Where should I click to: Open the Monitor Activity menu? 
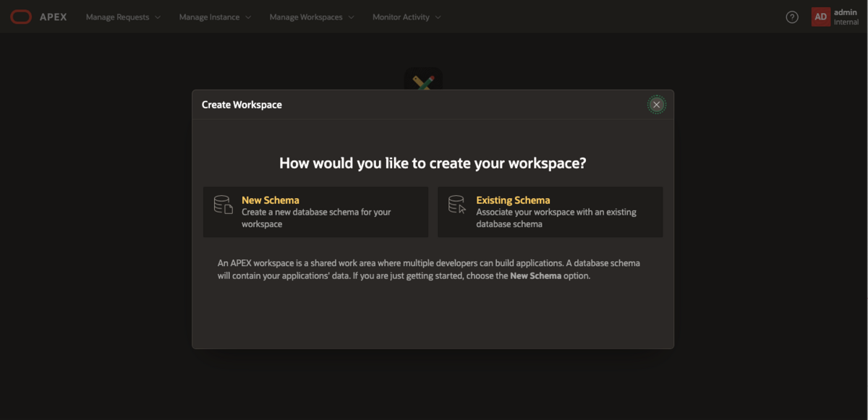point(407,17)
